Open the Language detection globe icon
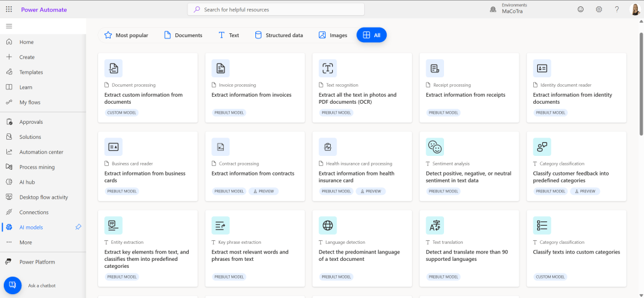The image size is (644, 298). coord(328,225)
